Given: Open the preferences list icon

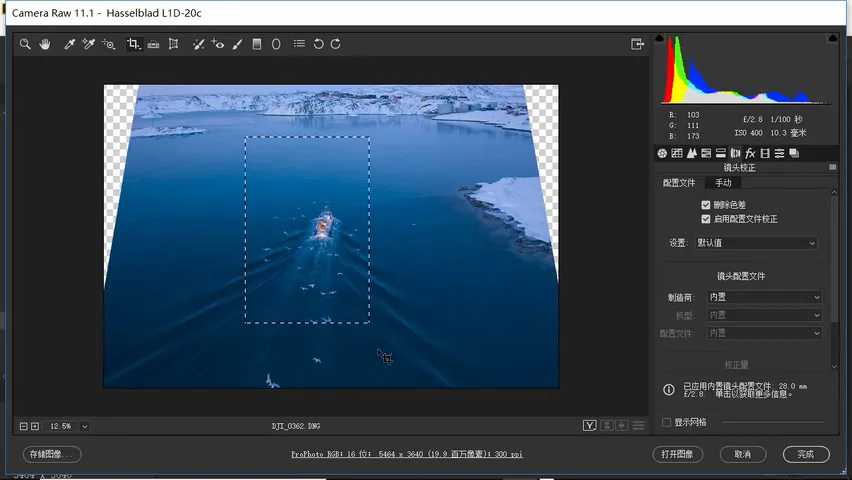Looking at the screenshot, I should click(x=299, y=44).
